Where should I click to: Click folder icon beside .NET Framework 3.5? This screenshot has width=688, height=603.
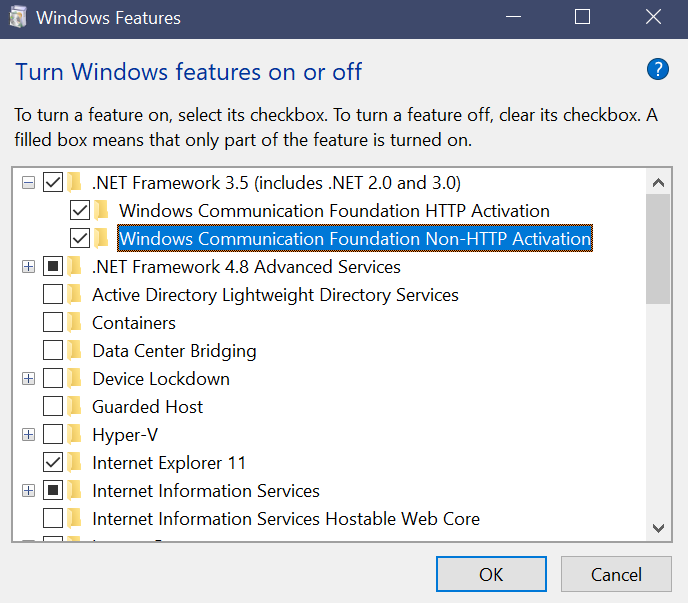(x=75, y=183)
